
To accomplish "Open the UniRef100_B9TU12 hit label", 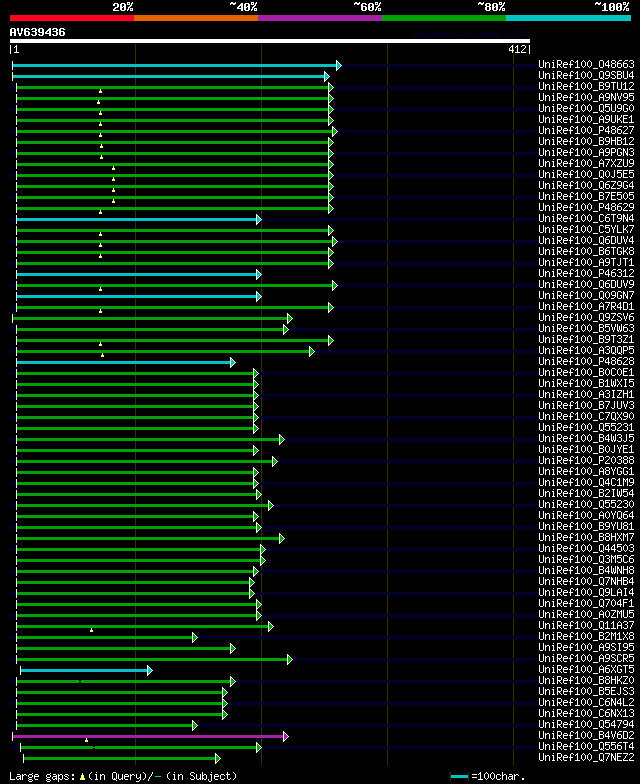I will tap(586, 86).
